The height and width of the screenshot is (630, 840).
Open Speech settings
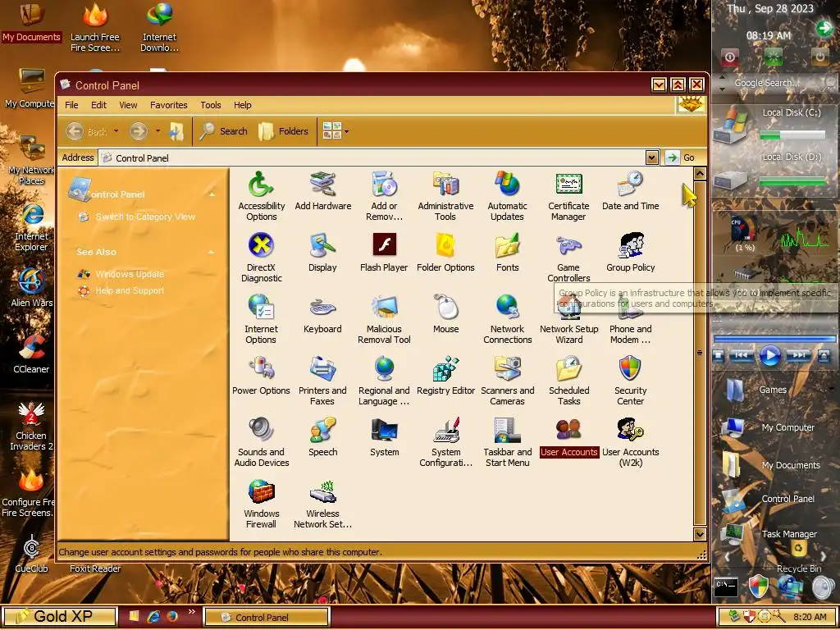coord(322,437)
